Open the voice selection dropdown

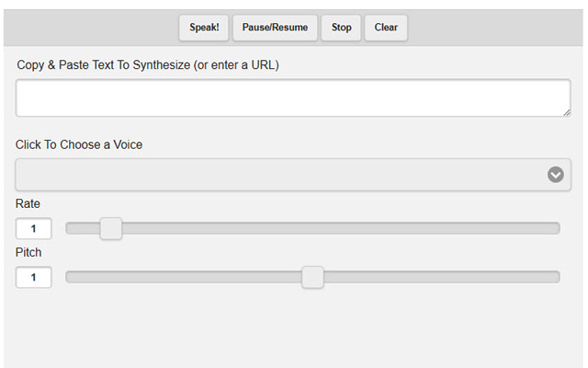(292, 174)
